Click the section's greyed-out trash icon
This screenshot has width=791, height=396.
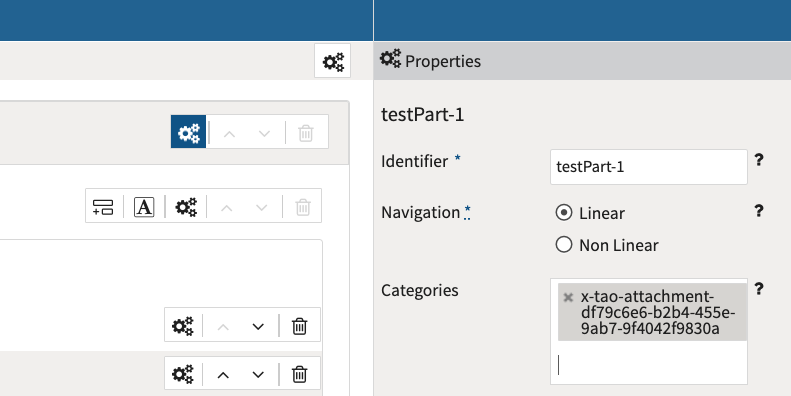(303, 207)
